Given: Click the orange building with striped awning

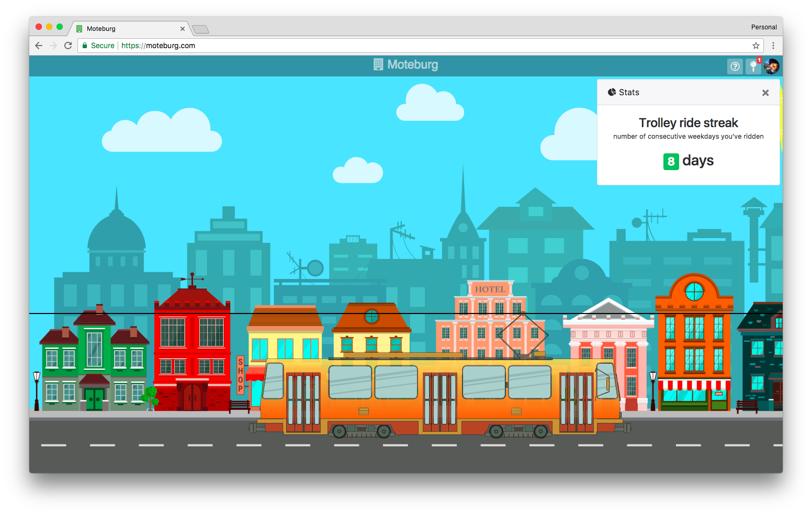Looking at the screenshot, I should click(694, 343).
